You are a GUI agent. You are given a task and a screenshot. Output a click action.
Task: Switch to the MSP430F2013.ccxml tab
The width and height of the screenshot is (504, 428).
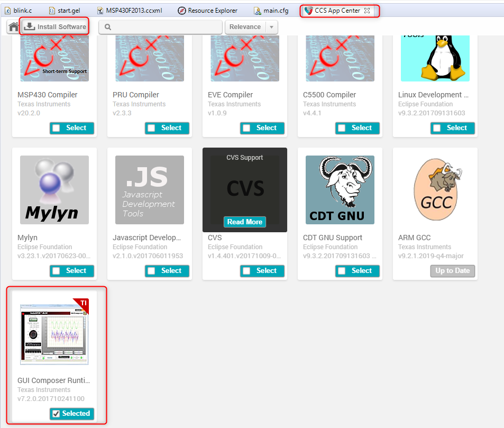click(130, 11)
